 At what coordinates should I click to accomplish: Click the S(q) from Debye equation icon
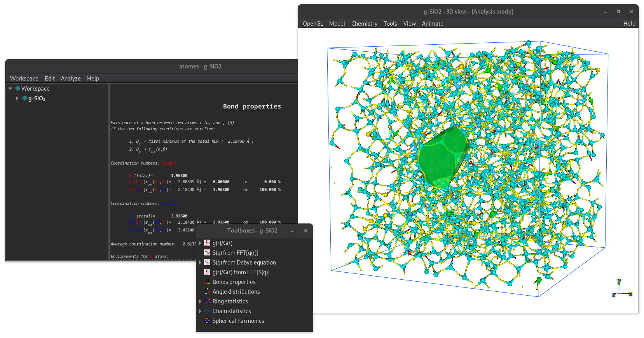[x=207, y=263]
